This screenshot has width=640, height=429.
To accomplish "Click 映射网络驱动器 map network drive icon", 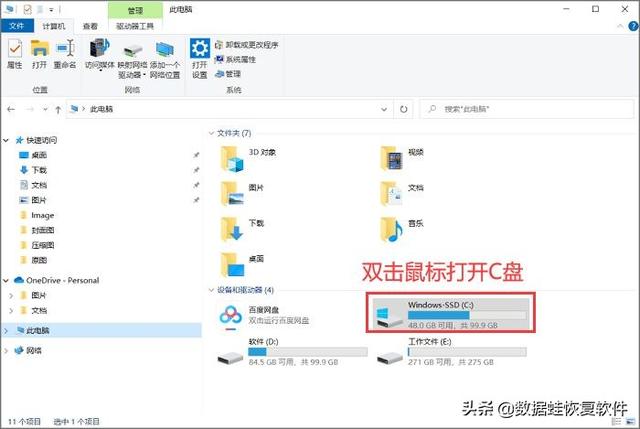I will click(132, 59).
